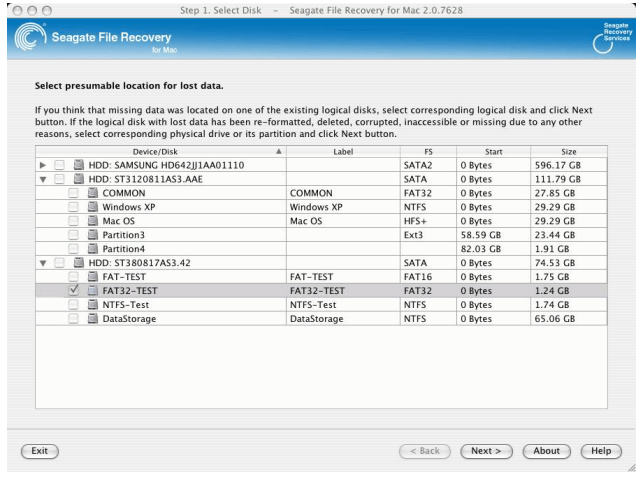The height and width of the screenshot is (478, 642).
Task: Select the 1.24 GB size cell
Action: pos(569,290)
